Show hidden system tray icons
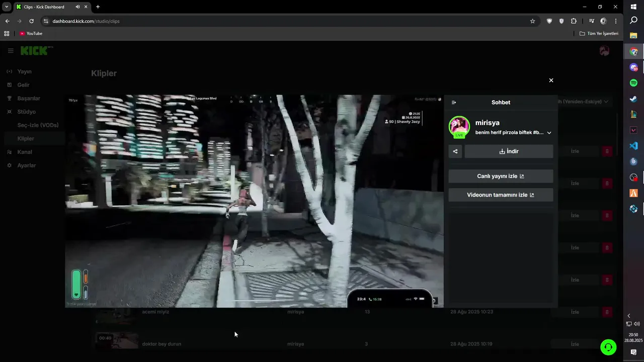This screenshot has width=644, height=362. click(628, 316)
